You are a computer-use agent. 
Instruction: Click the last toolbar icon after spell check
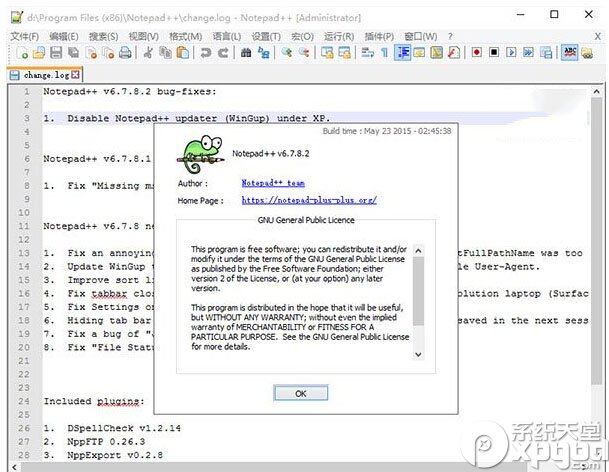pyautogui.click(x=587, y=52)
